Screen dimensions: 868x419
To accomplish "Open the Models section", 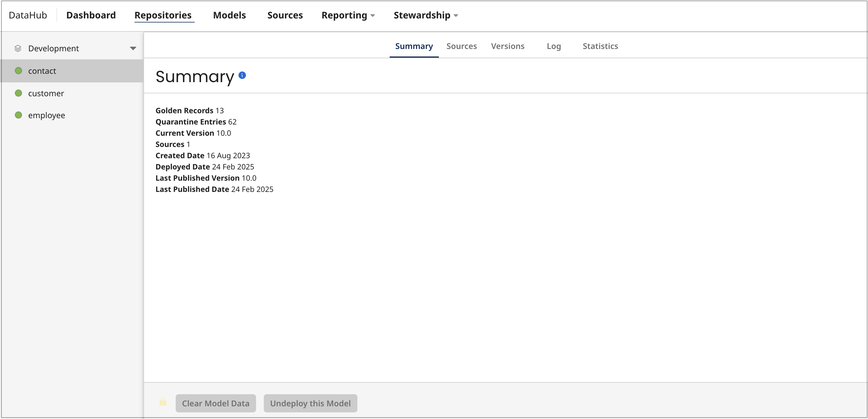I will click(x=229, y=15).
